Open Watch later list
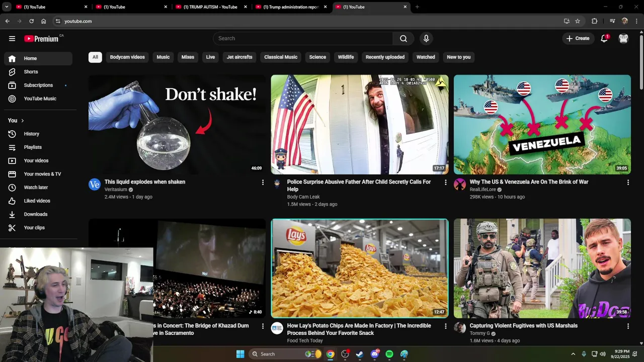Screen dimensions: 644x362 click(x=38, y=188)
